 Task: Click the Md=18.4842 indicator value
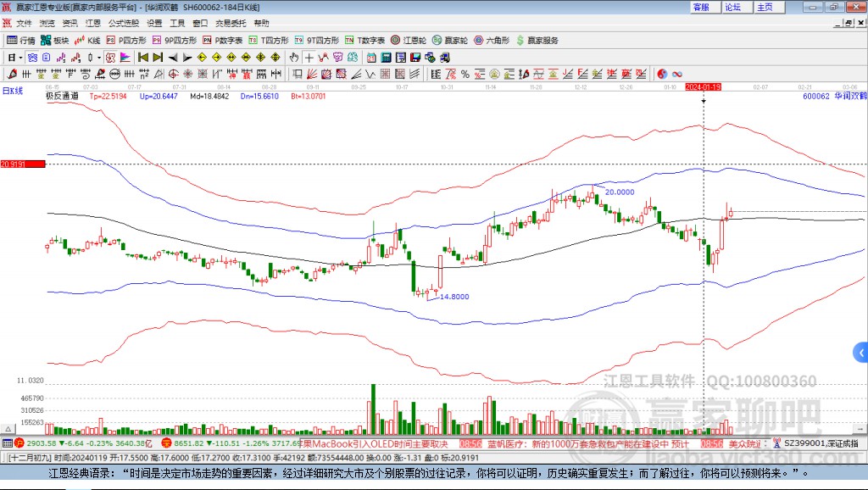[x=209, y=96]
